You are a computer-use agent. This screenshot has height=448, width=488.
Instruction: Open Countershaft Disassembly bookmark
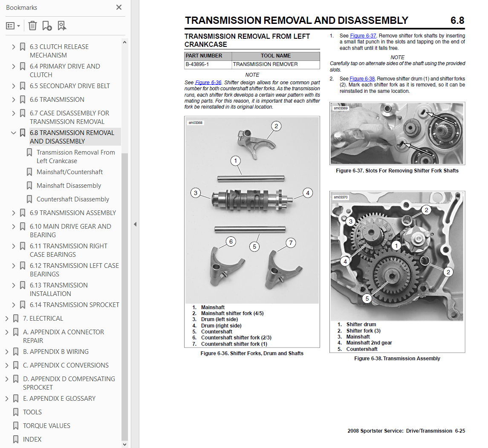(x=73, y=200)
